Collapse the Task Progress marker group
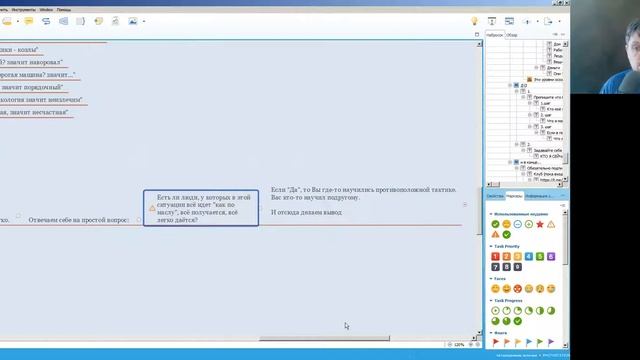 pos(491,301)
